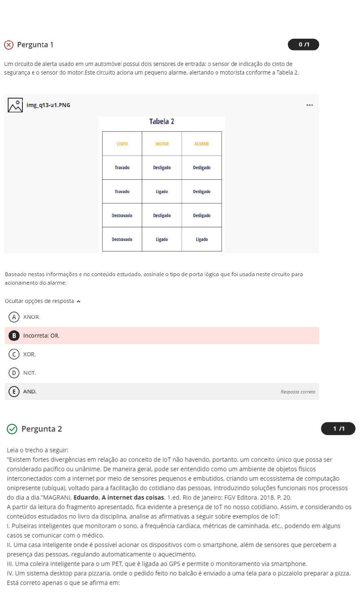Pick option D, NOT
Image resolution: width=364 pixels, height=595 pixels.
(14, 373)
